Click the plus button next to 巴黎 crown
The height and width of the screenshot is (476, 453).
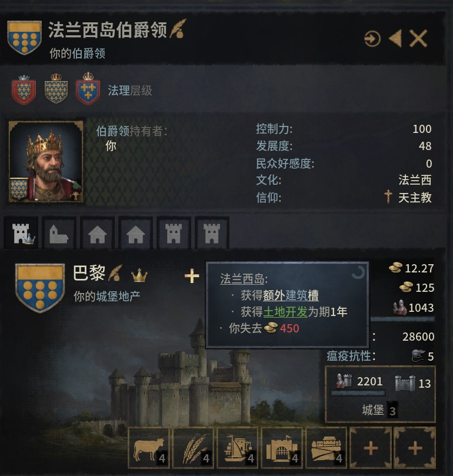point(192,275)
